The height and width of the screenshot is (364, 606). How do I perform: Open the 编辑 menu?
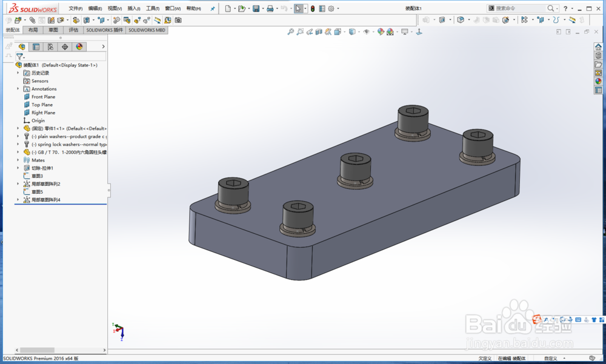click(95, 8)
